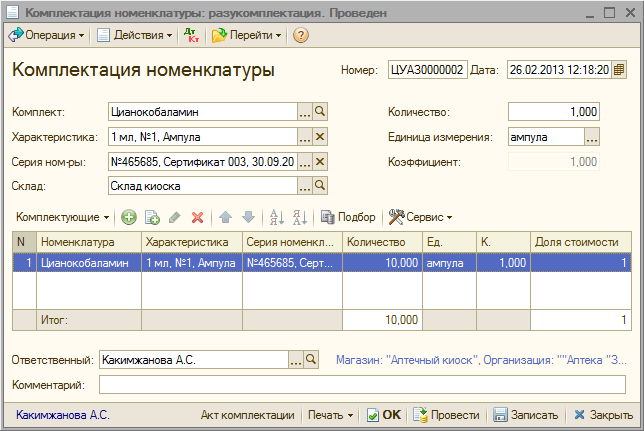Click the Дт/Кт postings icon
Image resolution: width=644 pixels, height=431 pixels.
pos(192,35)
